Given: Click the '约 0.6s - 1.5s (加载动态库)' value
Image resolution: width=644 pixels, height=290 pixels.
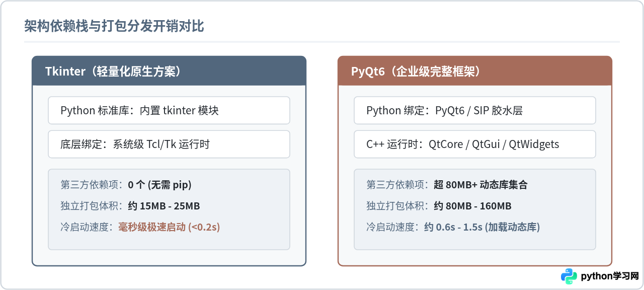Looking at the screenshot, I should click(x=482, y=227).
